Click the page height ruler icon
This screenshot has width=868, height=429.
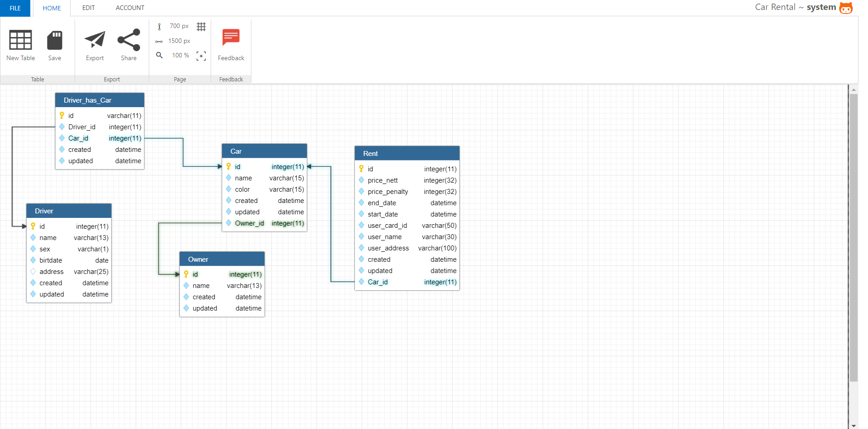click(x=159, y=26)
